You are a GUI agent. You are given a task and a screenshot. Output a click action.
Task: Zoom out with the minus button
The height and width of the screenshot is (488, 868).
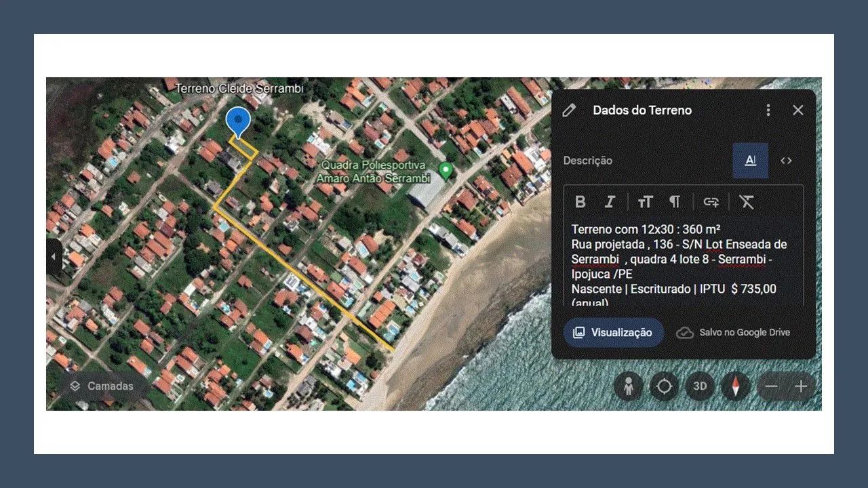[x=771, y=386]
